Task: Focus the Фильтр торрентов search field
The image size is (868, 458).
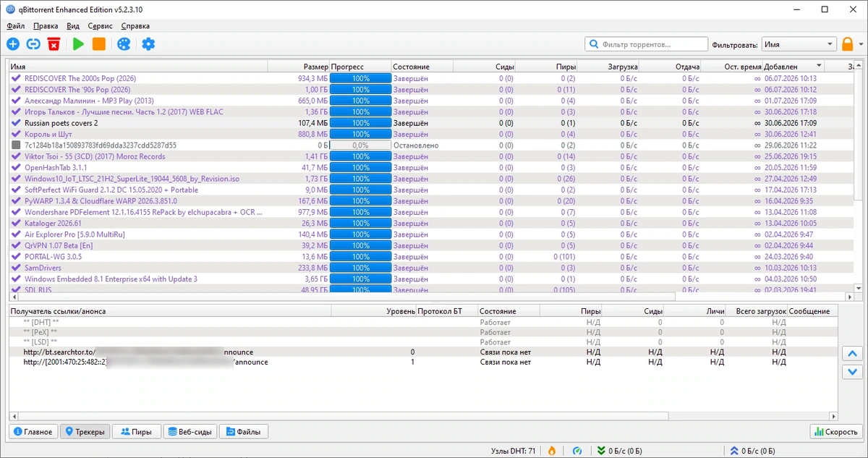Action: [645, 44]
